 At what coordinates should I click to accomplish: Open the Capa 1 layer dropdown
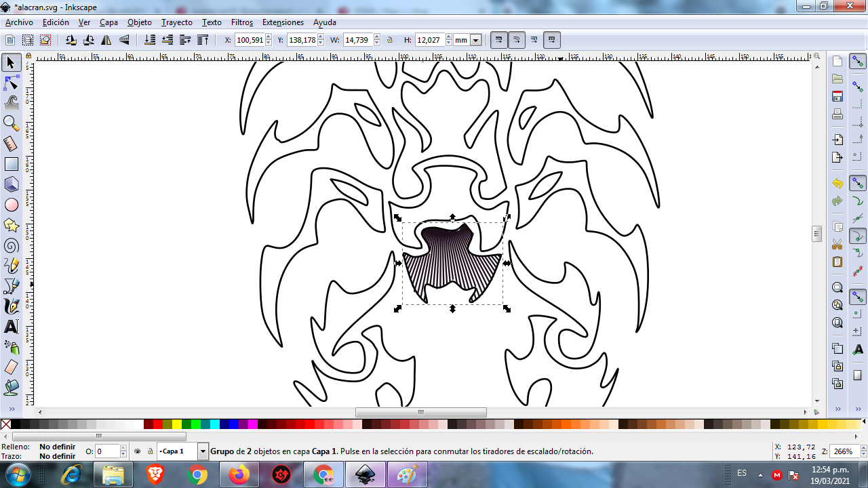pyautogui.click(x=203, y=451)
